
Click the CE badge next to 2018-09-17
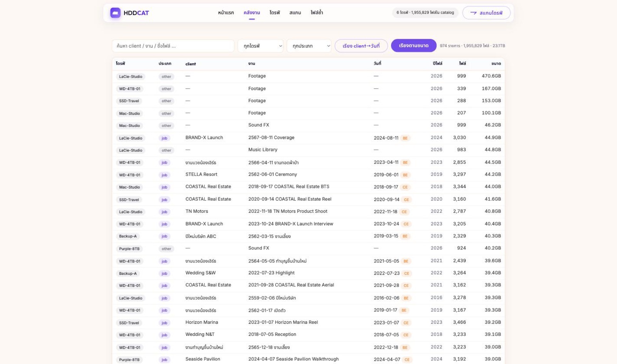click(405, 187)
